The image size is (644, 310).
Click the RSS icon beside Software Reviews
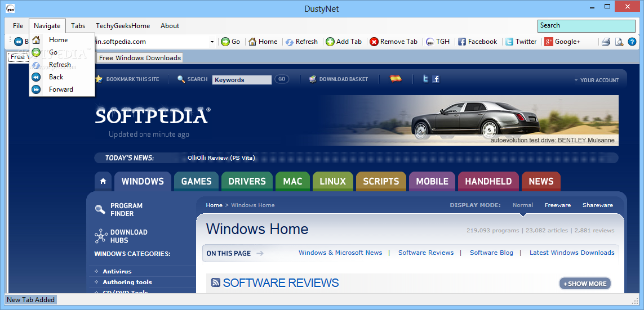point(216,282)
